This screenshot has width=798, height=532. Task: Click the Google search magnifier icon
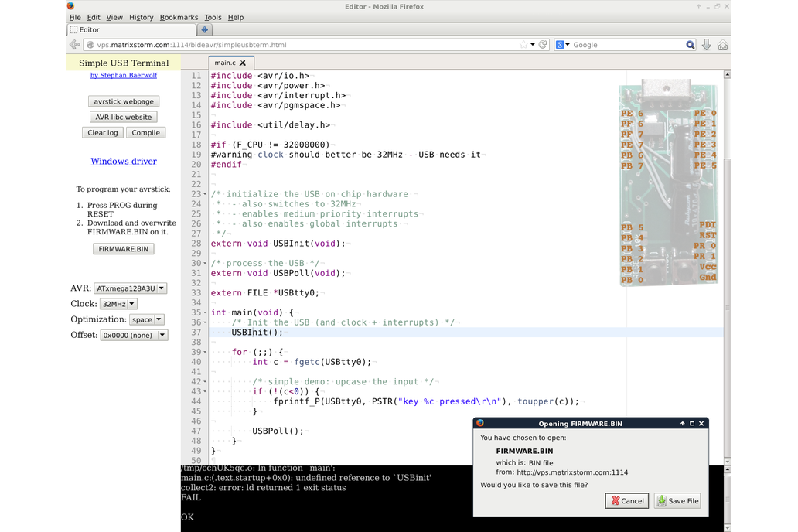691,45
